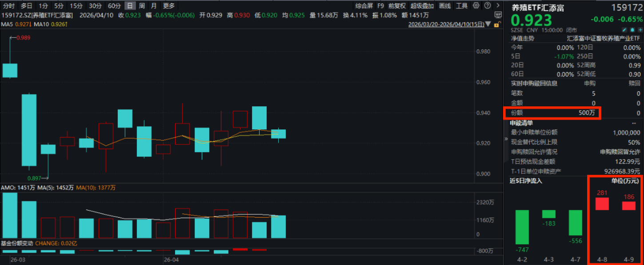Click the right arrow chevron in toolbar
Screen dimensions: 644x265
(498, 5)
